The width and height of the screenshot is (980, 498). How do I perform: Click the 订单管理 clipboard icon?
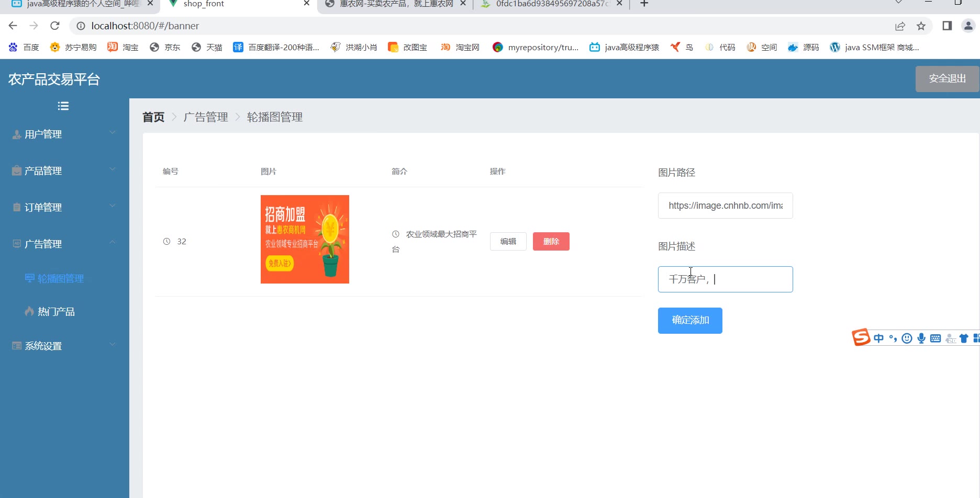click(17, 208)
